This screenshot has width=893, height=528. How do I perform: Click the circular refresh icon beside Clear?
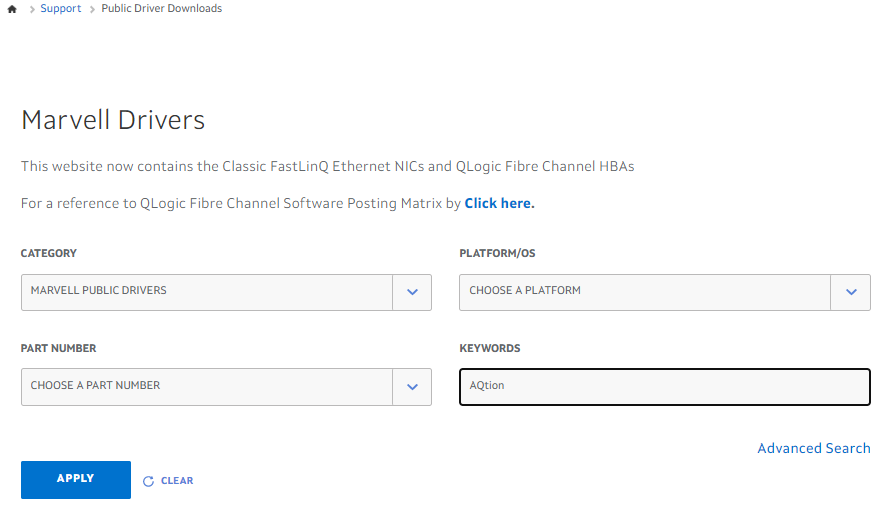[148, 481]
